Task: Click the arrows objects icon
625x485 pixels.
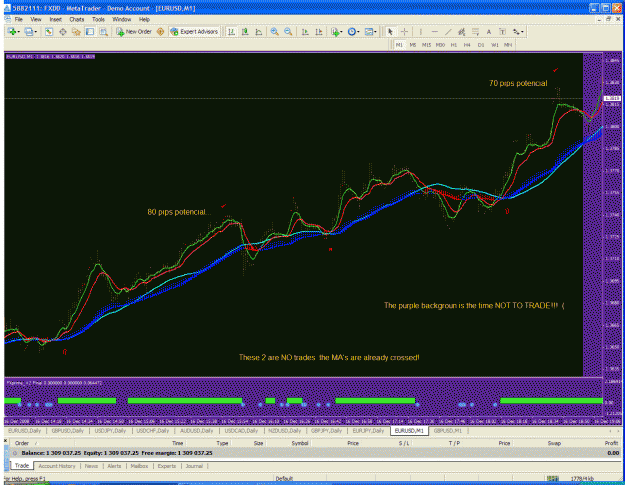Action: tap(516, 31)
